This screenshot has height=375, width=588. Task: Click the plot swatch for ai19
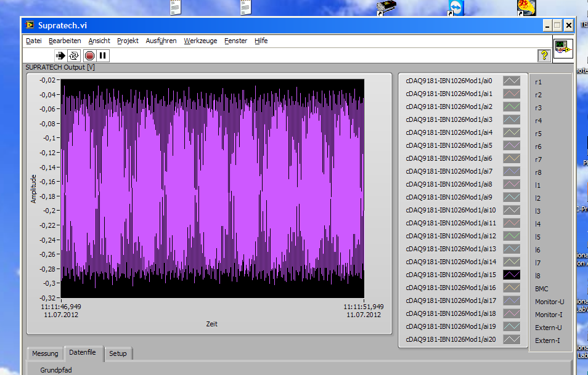tap(512, 326)
